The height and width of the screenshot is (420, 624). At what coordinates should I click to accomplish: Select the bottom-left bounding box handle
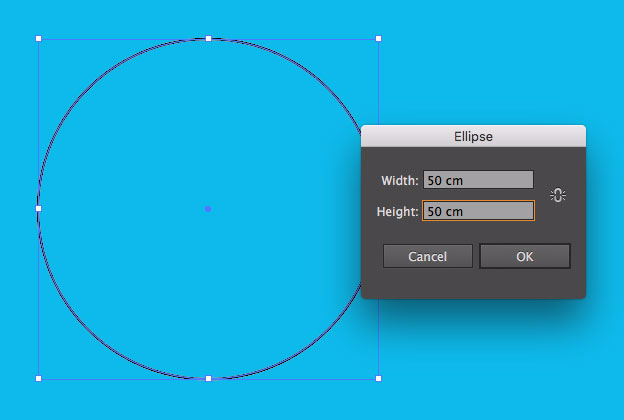(x=39, y=378)
